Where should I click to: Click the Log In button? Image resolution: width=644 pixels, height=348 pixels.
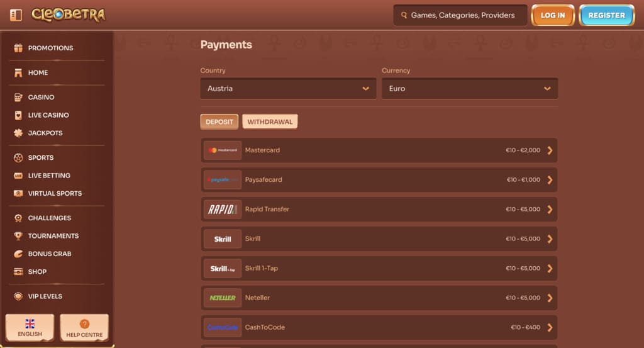[553, 15]
